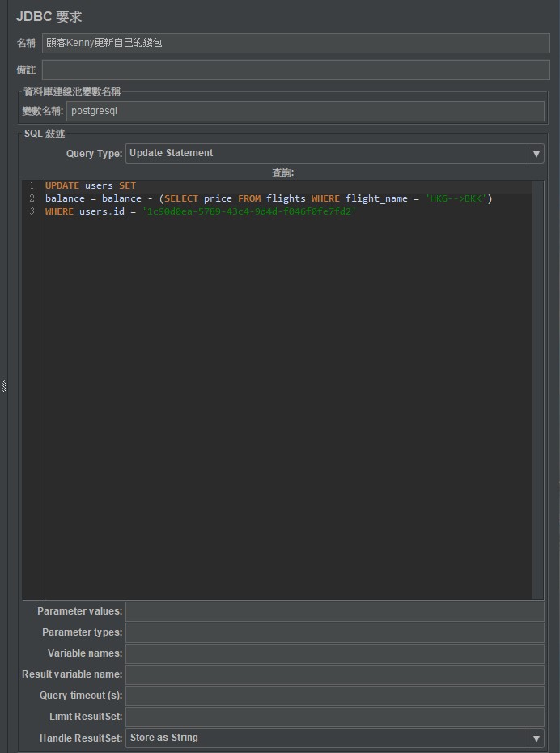This screenshot has width=560, height=753.
Task: Click the SQL editor vertical scrollbar
Action: point(538,389)
